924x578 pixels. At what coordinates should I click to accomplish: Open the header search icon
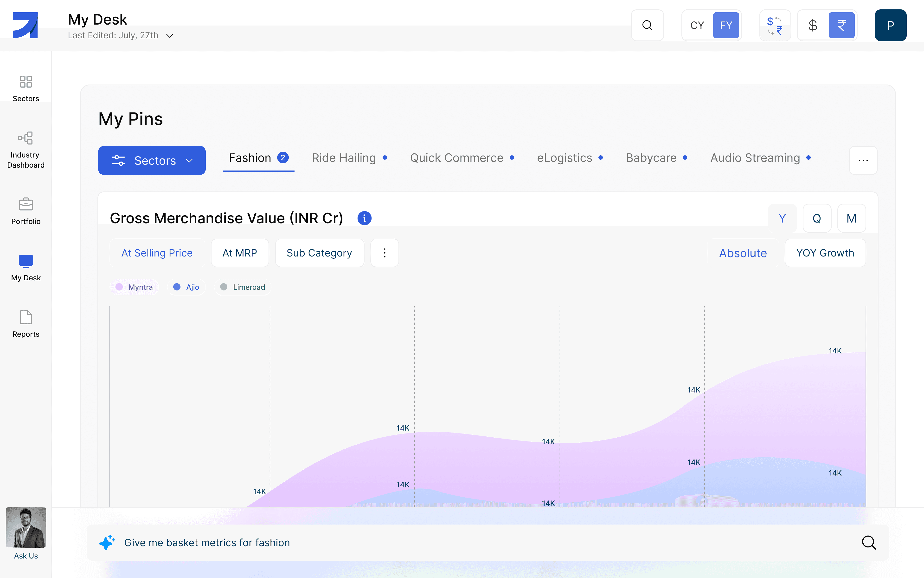[x=647, y=25]
